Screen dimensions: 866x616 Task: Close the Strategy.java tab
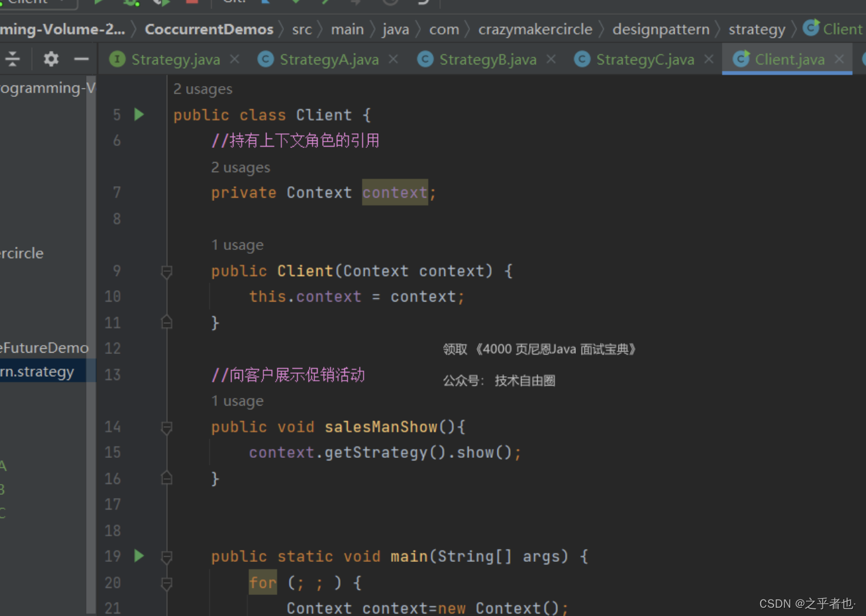235,59
